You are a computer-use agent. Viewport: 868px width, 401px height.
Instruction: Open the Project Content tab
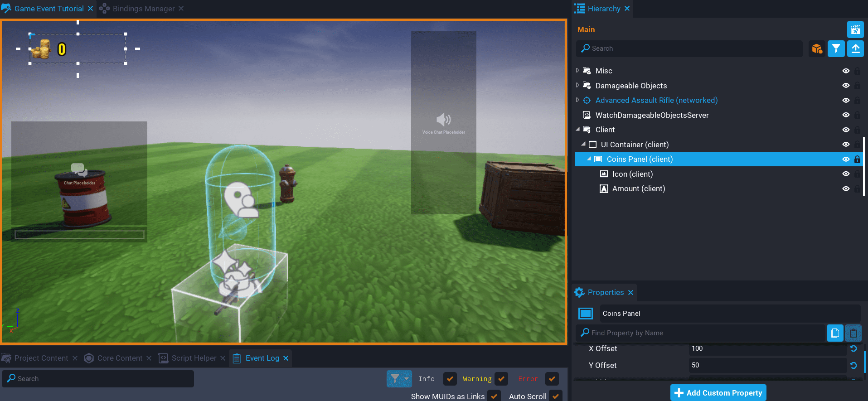pyautogui.click(x=41, y=358)
